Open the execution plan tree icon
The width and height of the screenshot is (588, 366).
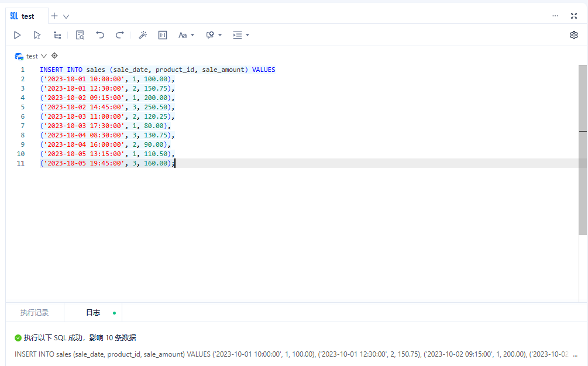(x=57, y=35)
